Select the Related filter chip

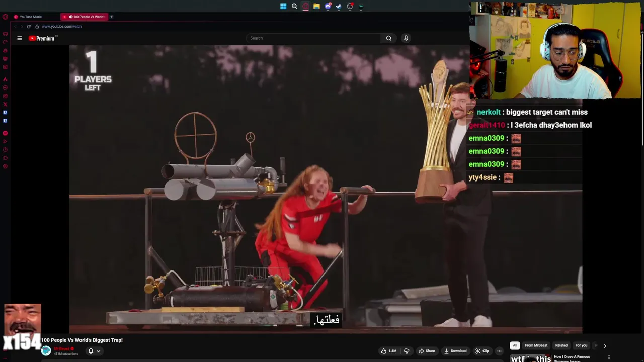pos(561,345)
